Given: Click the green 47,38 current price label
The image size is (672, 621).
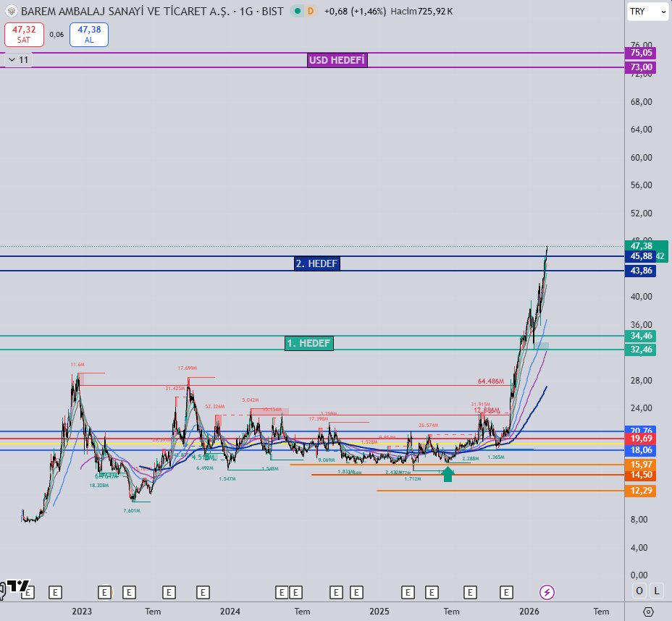Looking at the screenshot, I should tap(641, 246).
